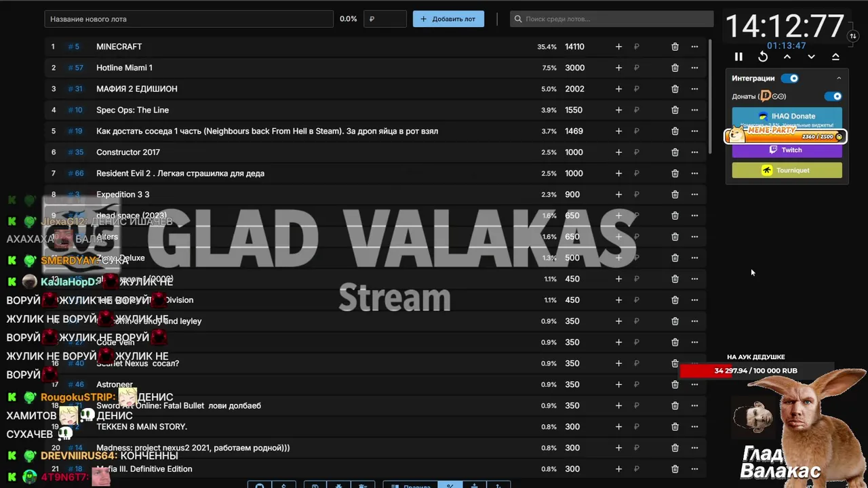Connect the Tourniquet integration
Image resolution: width=868 pixels, height=488 pixels.
pos(787,170)
